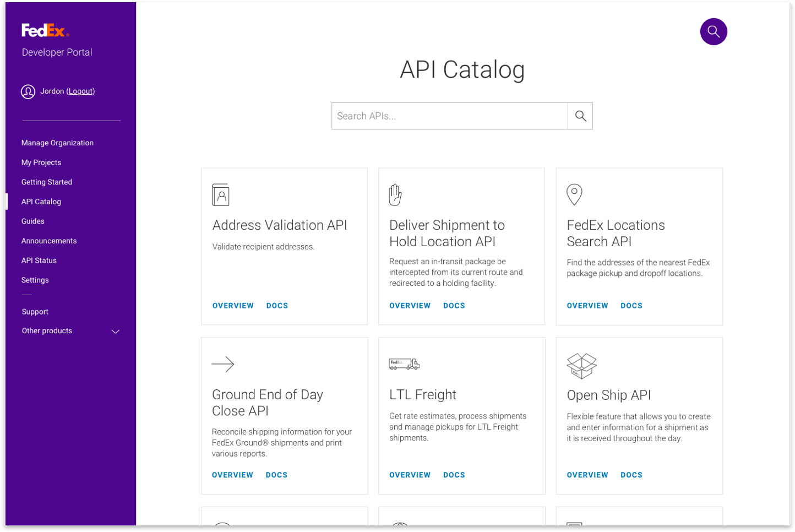The width and height of the screenshot is (795, 532).
Task: Log out using the Logout link
Action: click(80, 91)
